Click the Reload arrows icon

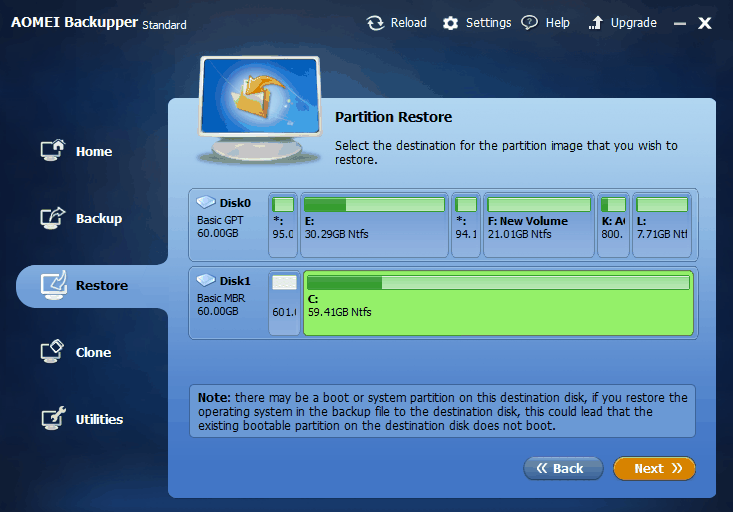[375, 23]
